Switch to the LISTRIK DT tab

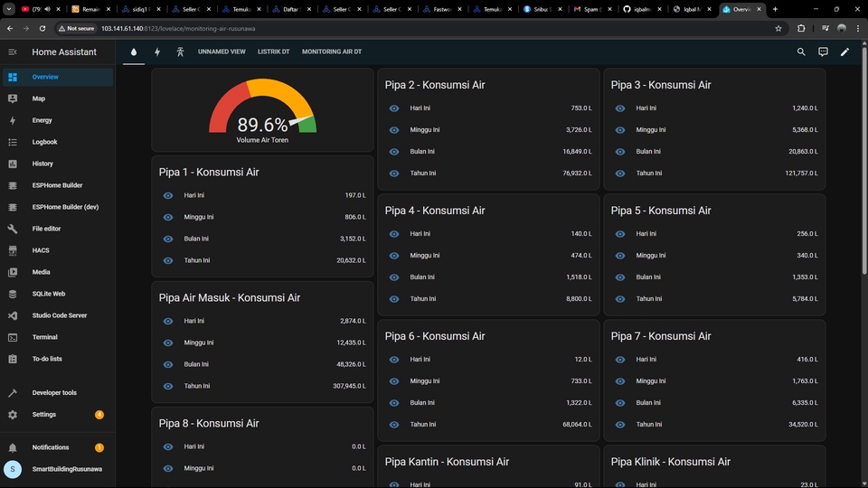click(x=274, y=52)
